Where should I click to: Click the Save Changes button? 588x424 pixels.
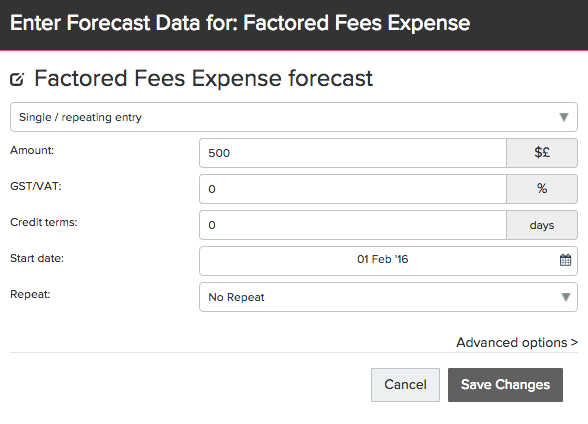tap(505, 385)
